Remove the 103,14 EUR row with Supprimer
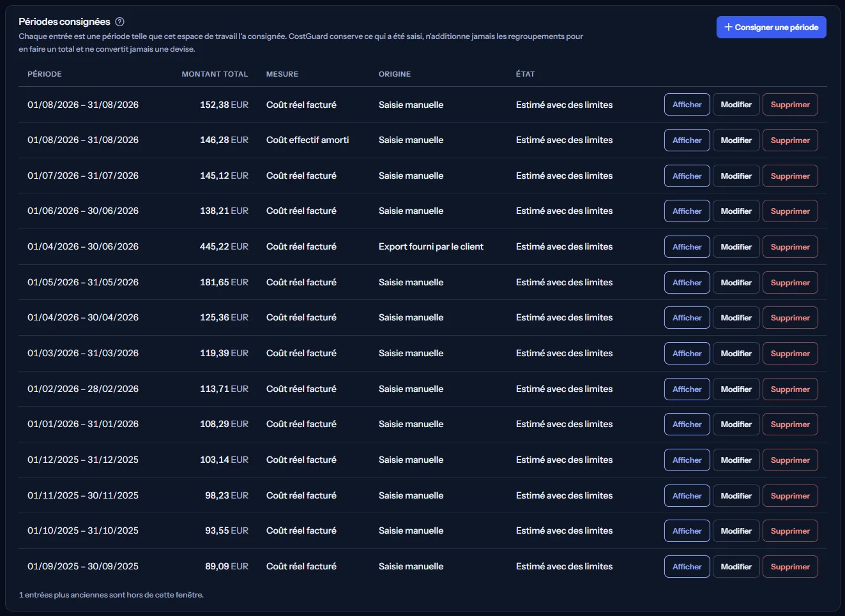 (790, 460)
